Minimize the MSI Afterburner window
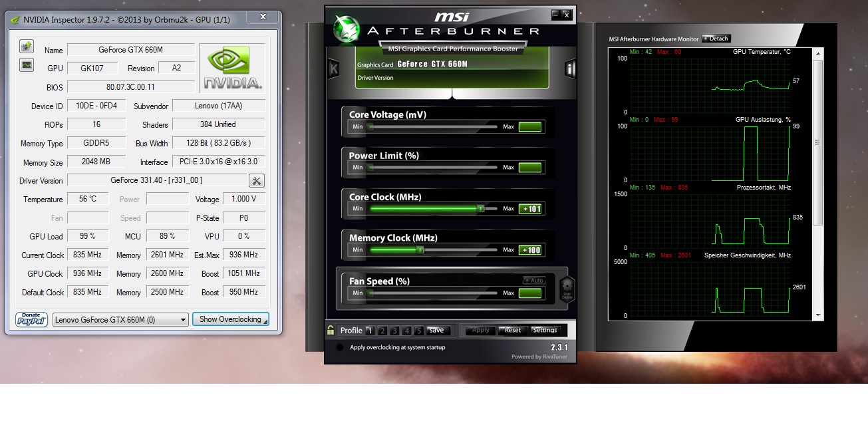Screen dimensions: 868x431 point(556,14)
